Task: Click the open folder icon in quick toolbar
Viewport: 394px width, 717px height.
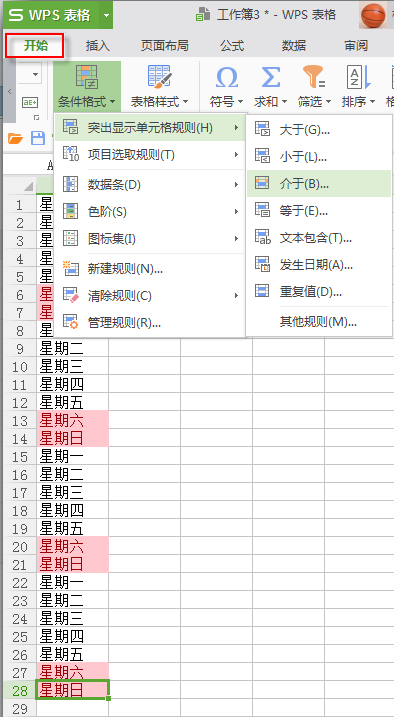Action: [15, 139]
